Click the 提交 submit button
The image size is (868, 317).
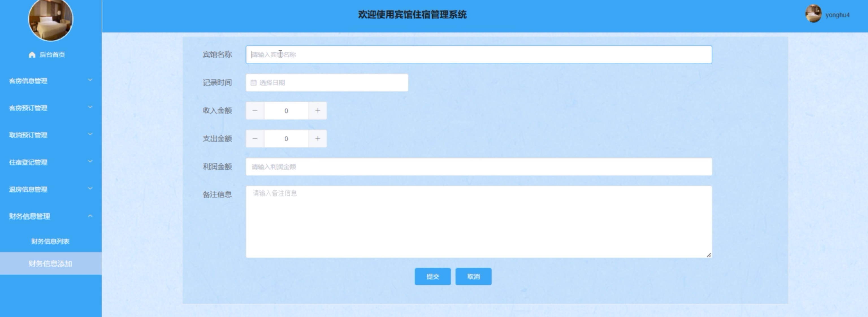click(x=432, y=277)
